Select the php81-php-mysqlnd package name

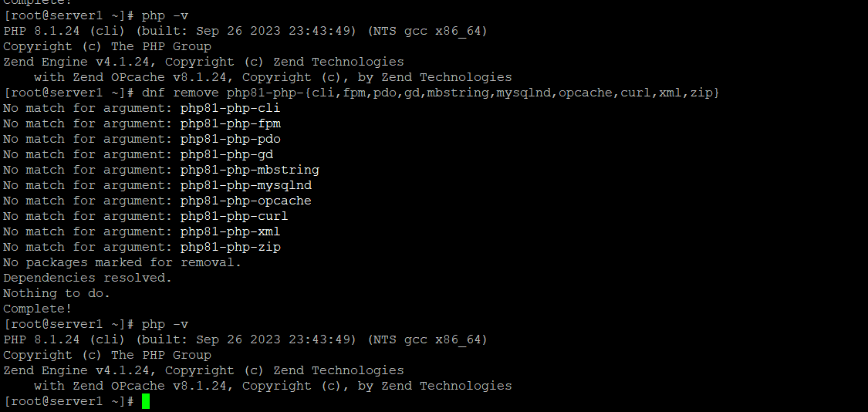(246, 185)
